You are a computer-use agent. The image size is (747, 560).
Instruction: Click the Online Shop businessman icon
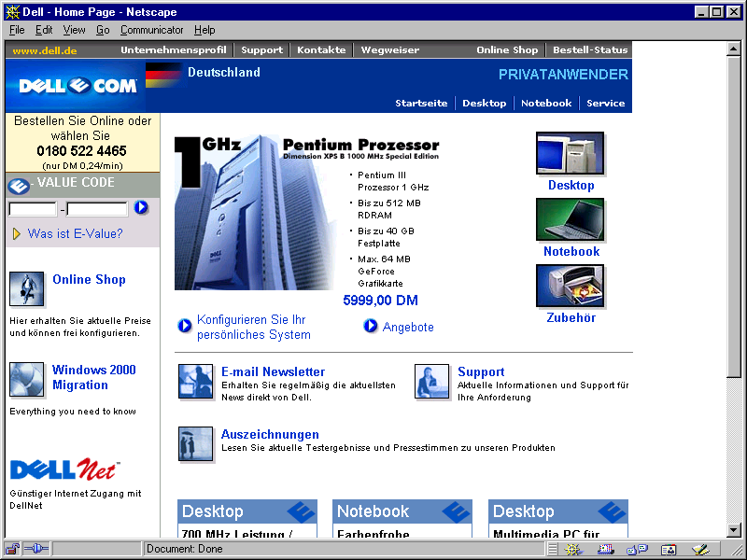point(27,289)
